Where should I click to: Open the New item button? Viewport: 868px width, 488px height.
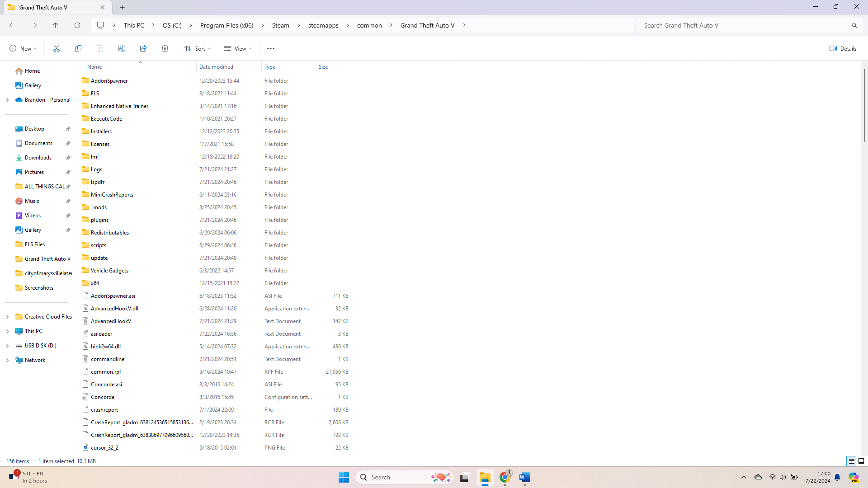[23, 48]
